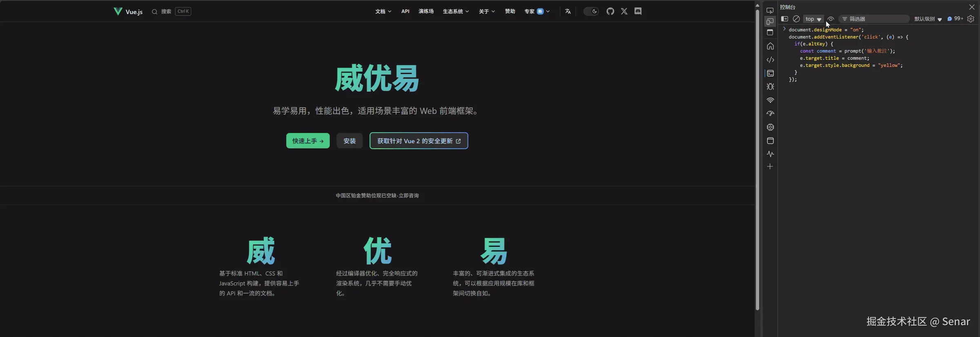Click the 控制台 panel title
The image size is (980, 337).
(788, 7)
